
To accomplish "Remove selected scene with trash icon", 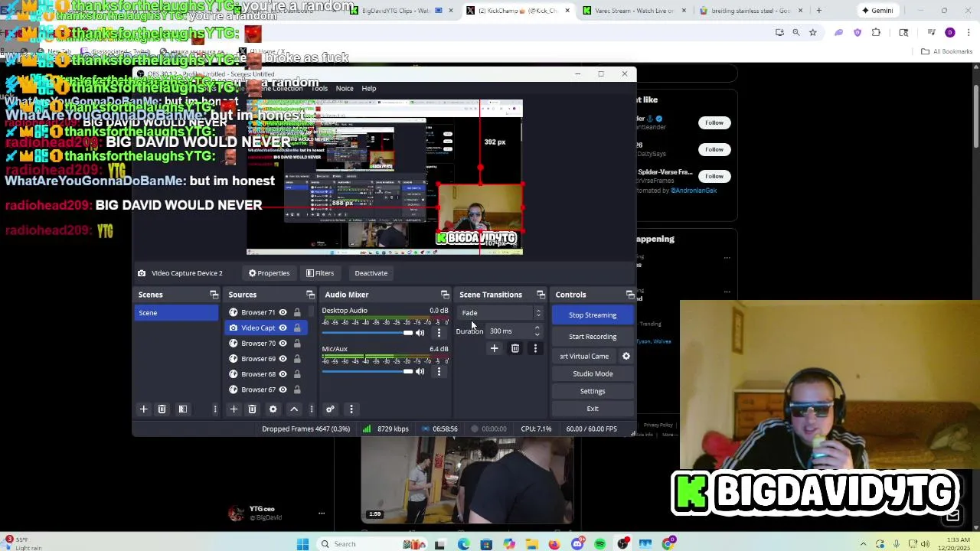I will pos(162,409).
